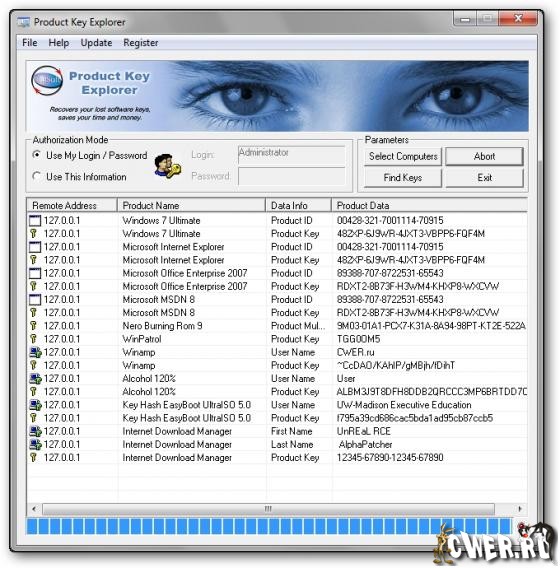Click the horizontal scrollbar right arrow

click(x=520, y=509)
